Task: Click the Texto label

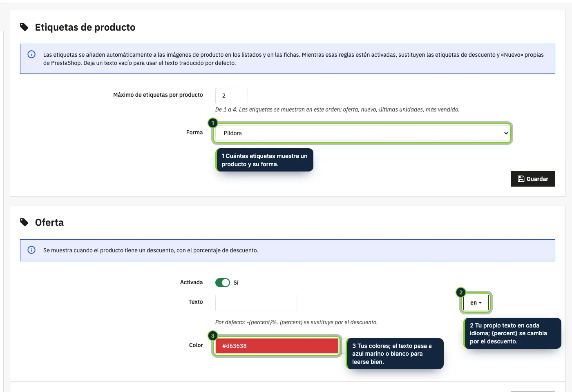Action: (x=196, y=302)
